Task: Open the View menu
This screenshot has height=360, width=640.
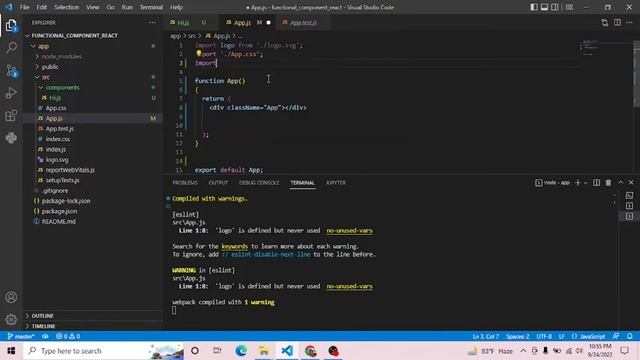Action: (93, 7)
